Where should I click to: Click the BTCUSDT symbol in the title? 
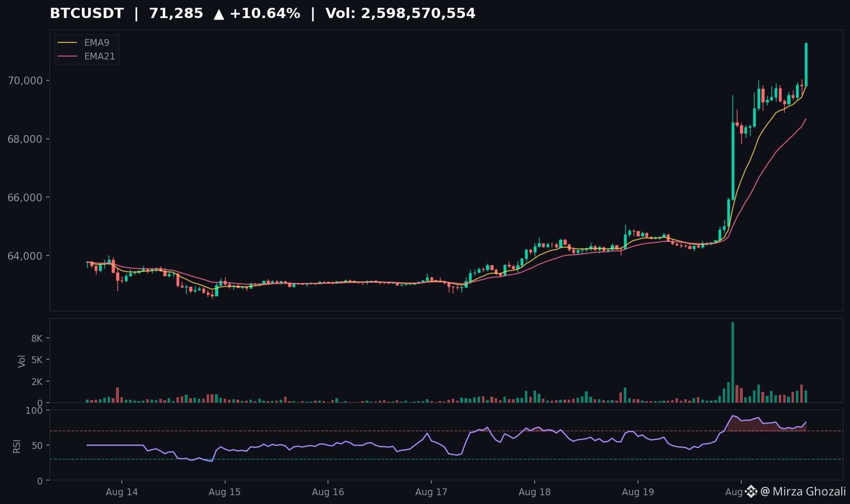87,14
